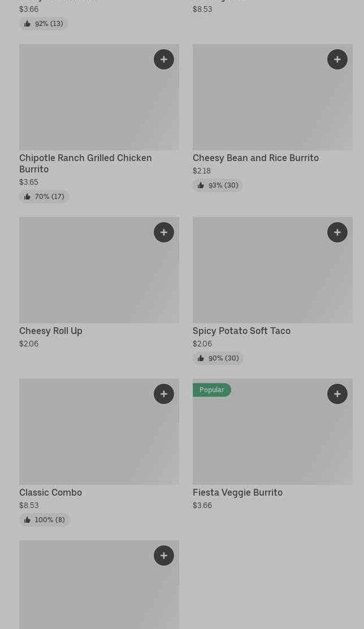Click the 90% (30) rating badge
The image size is (364, 629).
click(x=218, y=358)
